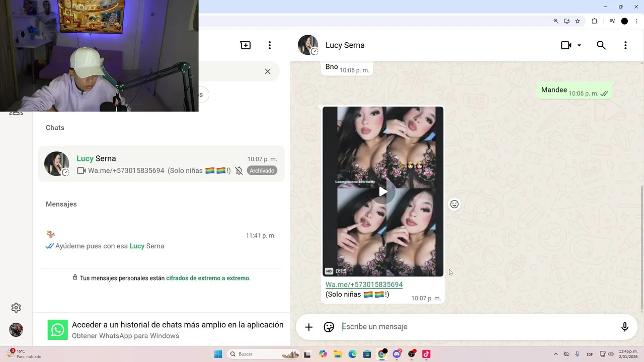Open Task View on the taskbar
Image resolution: width=644 pixels, height=362 pixels.
[x=307, y=354]
